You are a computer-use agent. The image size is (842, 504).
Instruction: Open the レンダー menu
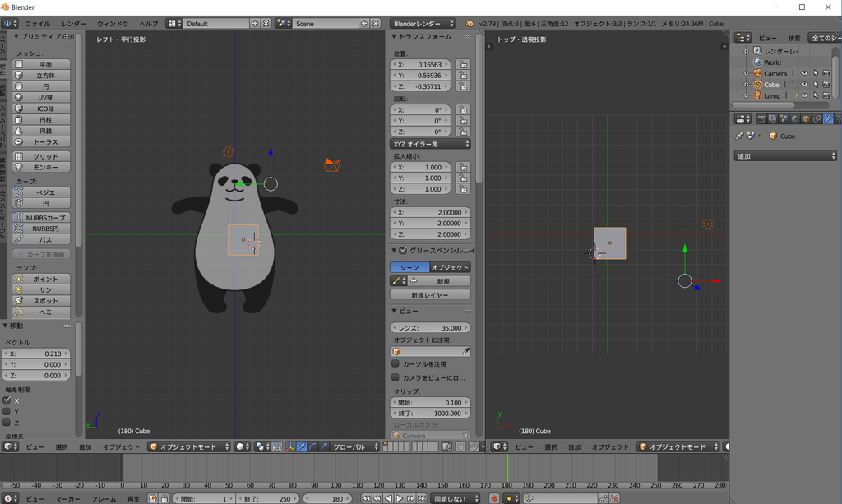[x=73, y=24]
